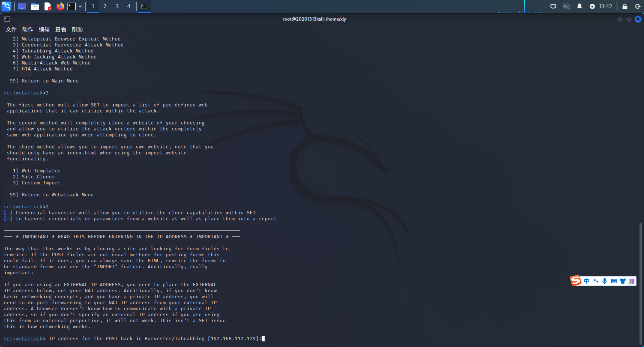The width and height of the screenshot is (644, 347).
Task: Click the IP address prompt line in terminal
Action: click(x=134, y=339)
